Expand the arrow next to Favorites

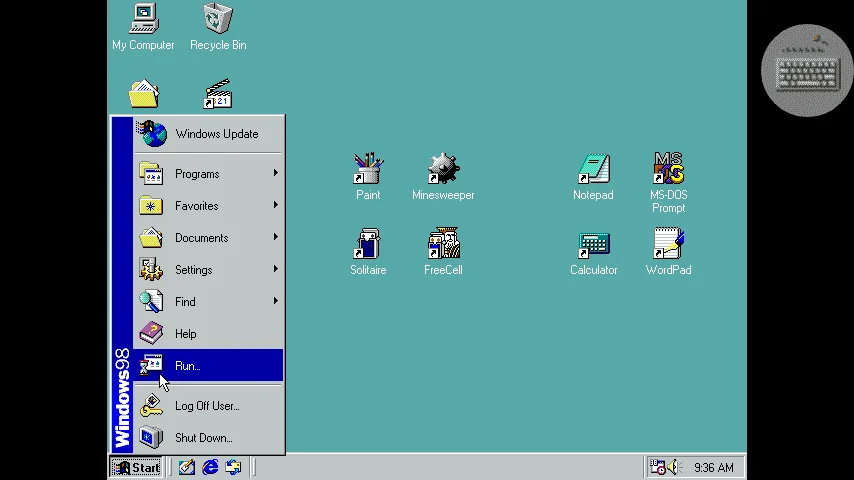click(x=276, y=205)
